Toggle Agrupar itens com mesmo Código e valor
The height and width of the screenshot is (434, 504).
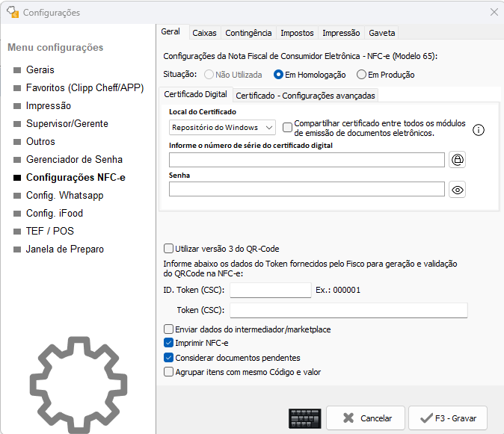point(168,372)
